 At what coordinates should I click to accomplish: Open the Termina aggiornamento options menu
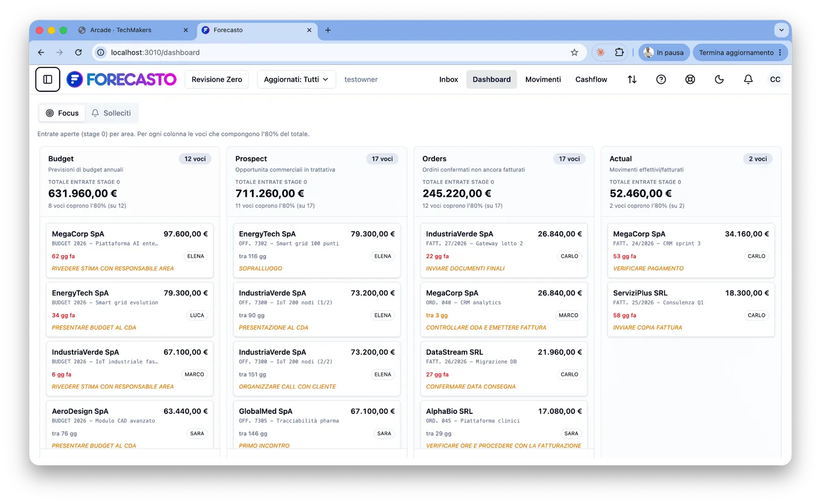point(780,52)
